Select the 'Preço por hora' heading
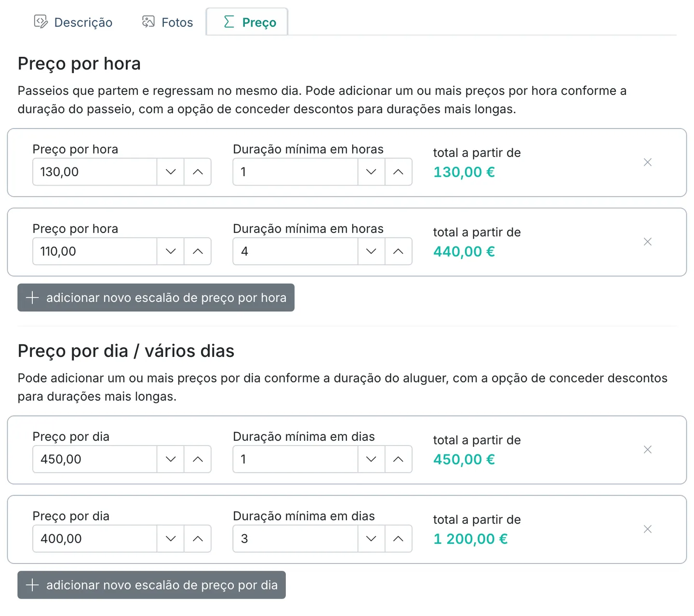 (x=79, y=64)
